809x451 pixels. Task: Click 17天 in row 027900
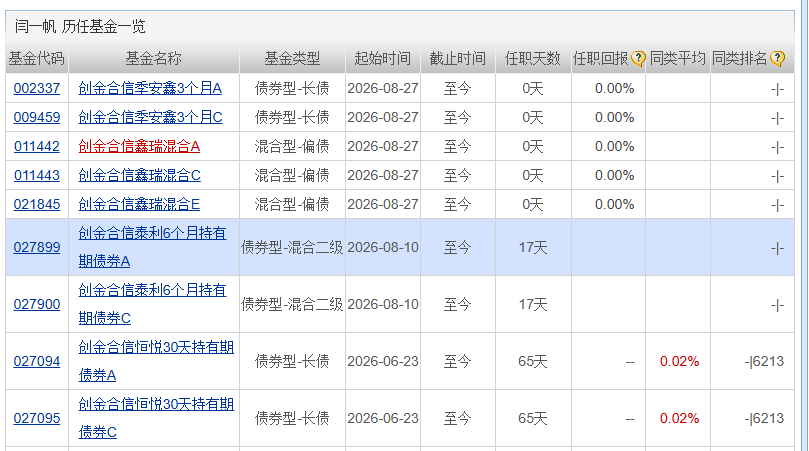(x=533, y=304)
